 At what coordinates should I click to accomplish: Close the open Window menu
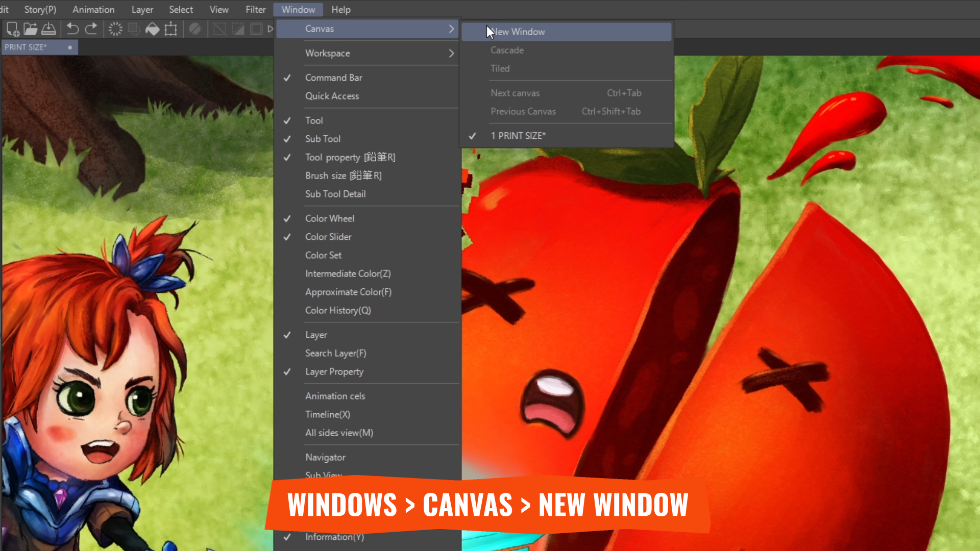click(299, 10)
